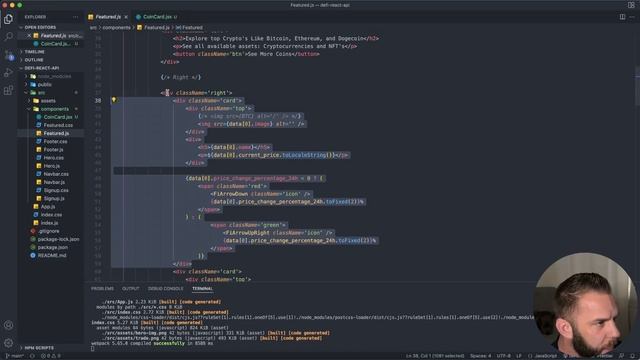Select the Terminal panel tab
The image size is (640, 360).
tap(202, 289)
